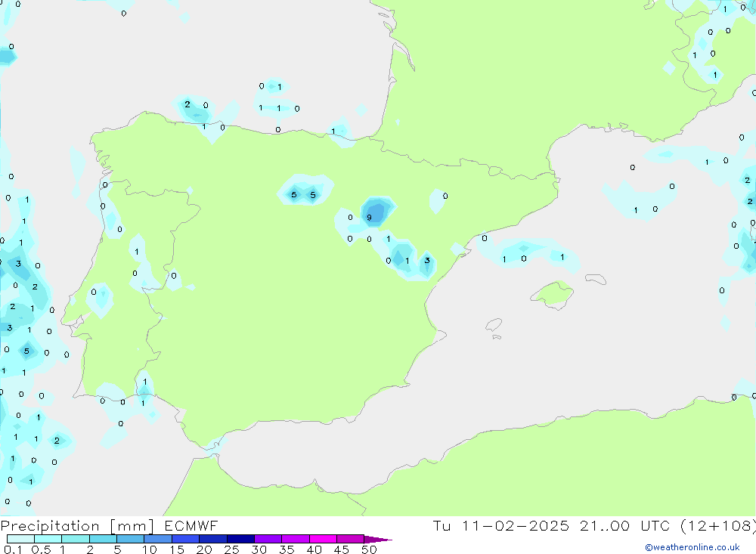Pick the legend swatch between 10 and 15
Viewport: 756px width, 554px height.
[x=158, y=539]
